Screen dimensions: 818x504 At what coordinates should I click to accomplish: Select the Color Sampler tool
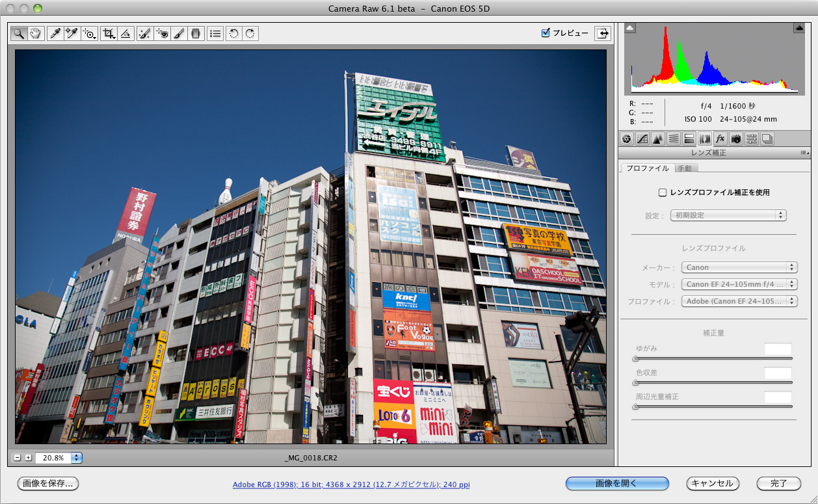click(72, 33)
